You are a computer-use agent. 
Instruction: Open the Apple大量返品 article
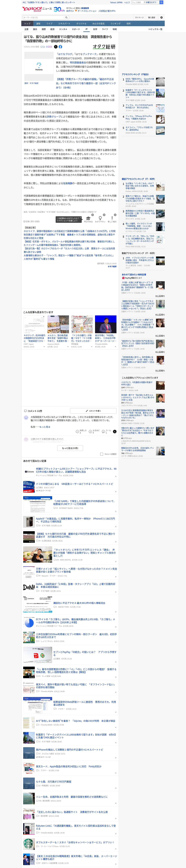[75, 520]
